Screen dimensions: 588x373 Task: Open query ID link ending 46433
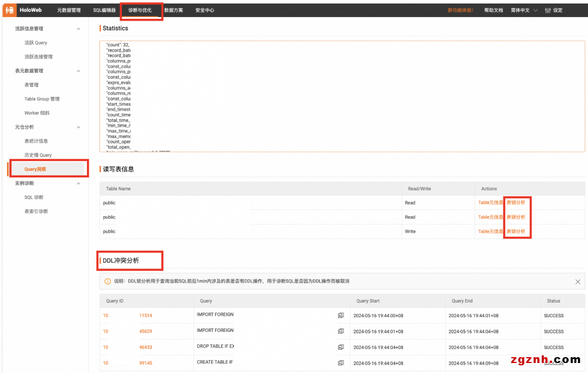pyautogui.click(x=145, y=347)
